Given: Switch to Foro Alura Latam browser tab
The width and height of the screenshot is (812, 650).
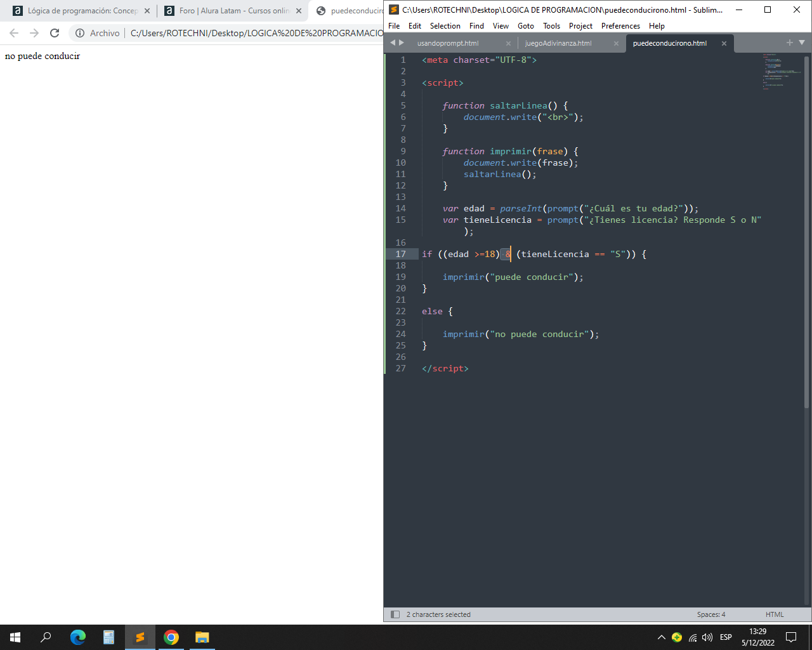Looking at the screenshot, I should click(x=232, y=11).
